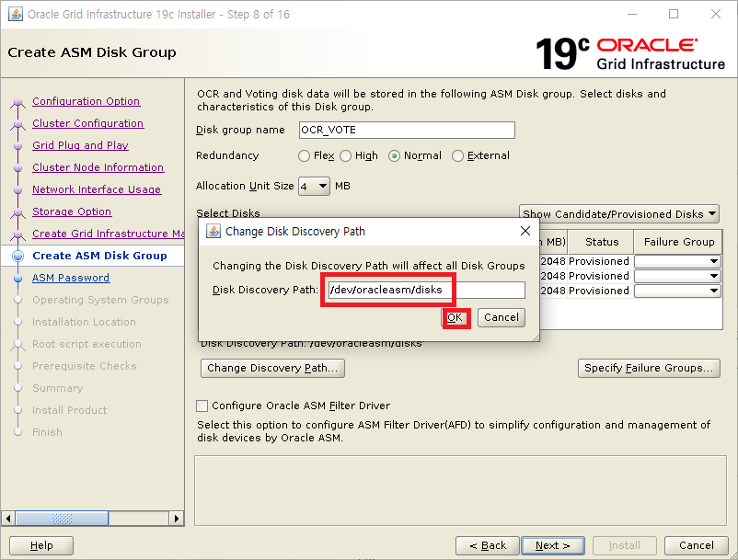Cancel the Change Disk Discovery Path dialog

pos(502,317)
